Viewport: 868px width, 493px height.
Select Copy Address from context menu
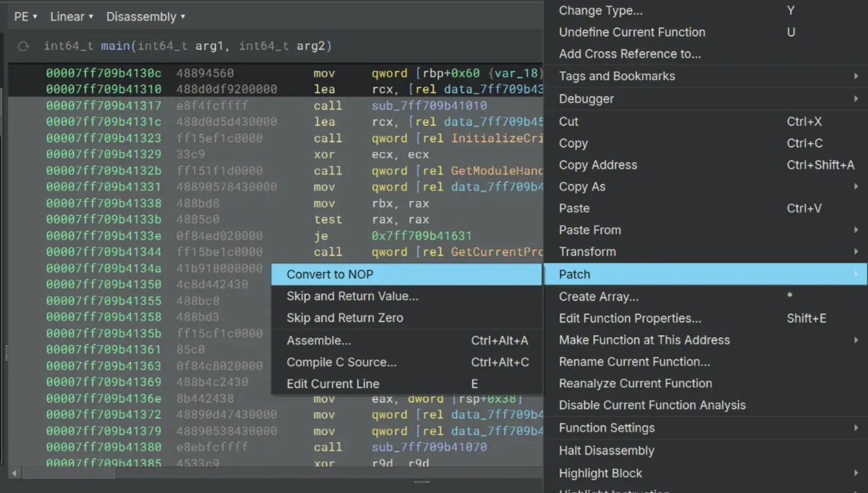coord(598,165)
